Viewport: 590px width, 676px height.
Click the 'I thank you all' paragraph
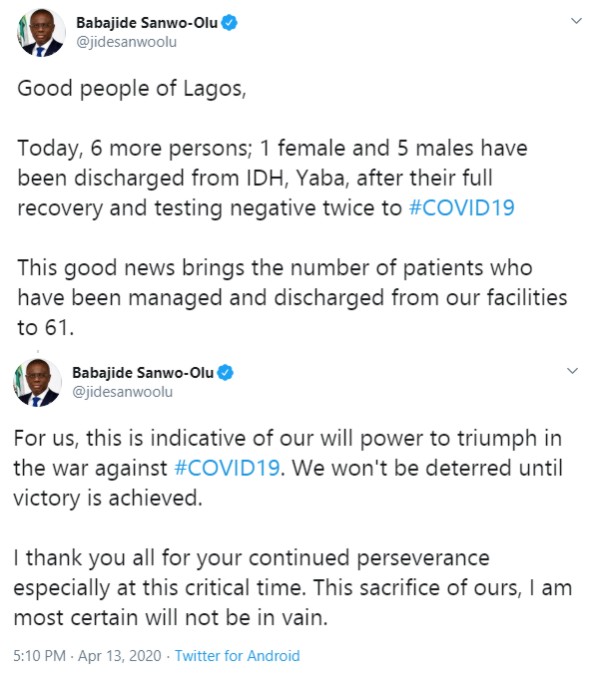pyautogui.click(x=293, y=588)
